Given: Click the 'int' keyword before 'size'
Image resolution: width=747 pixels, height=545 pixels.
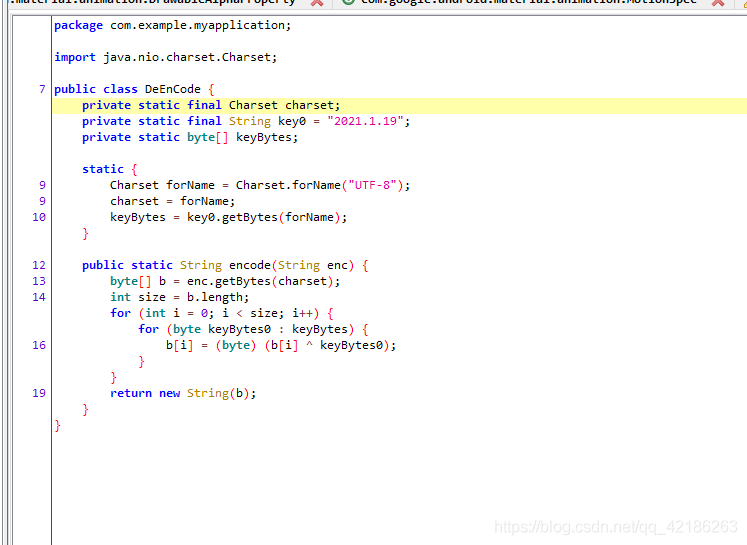Looking at the screenshot, I should click(120, 297).
